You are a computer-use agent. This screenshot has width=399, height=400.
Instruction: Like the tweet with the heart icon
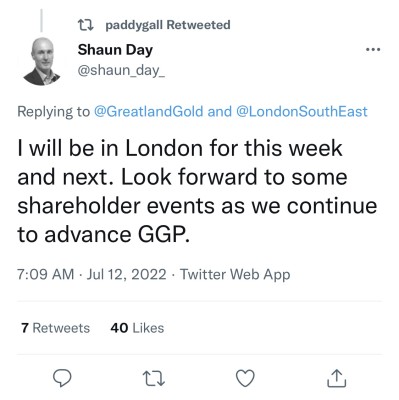pyautogui.click(x=245, y=378)
